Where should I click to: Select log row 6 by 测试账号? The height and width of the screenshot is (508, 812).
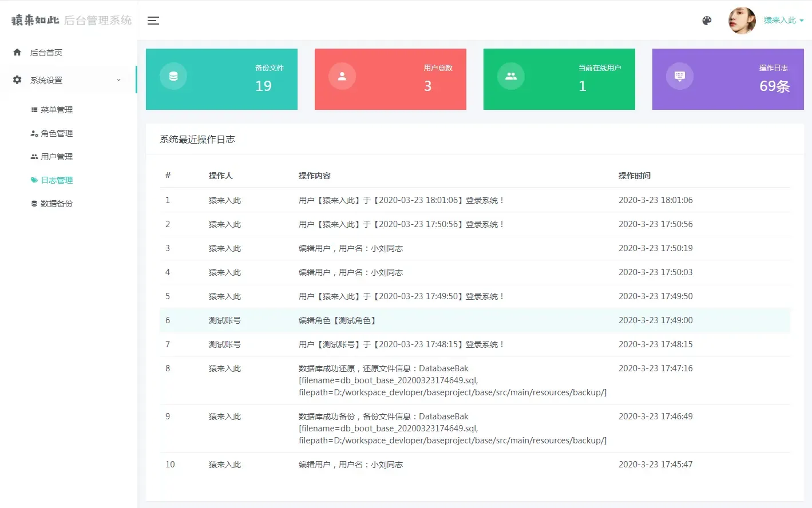[401, 320]
